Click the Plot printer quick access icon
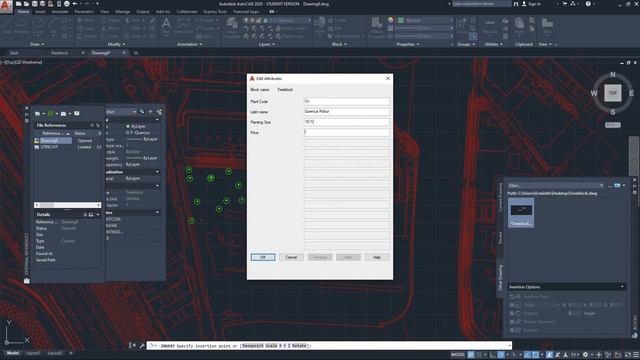The width and height of the screenshot is (640, 360). (x=67, y=4)
